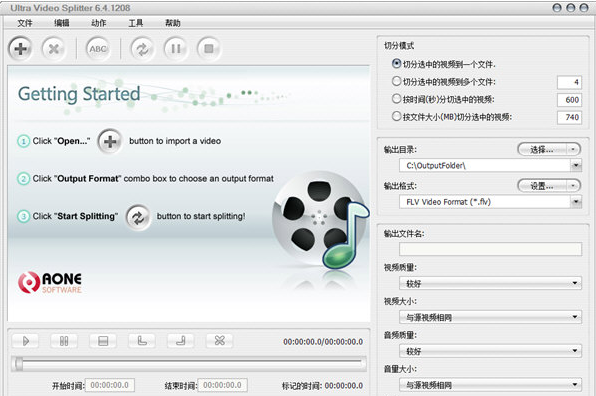The width and height of the screenshot is (596, 396).
Task: Click the mark end point icon
Action: coord(181,341)
